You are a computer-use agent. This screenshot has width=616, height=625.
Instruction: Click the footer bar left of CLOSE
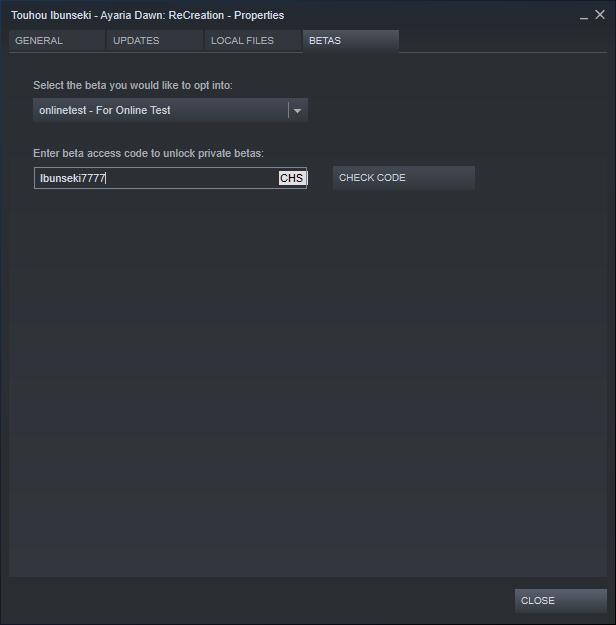261,600
